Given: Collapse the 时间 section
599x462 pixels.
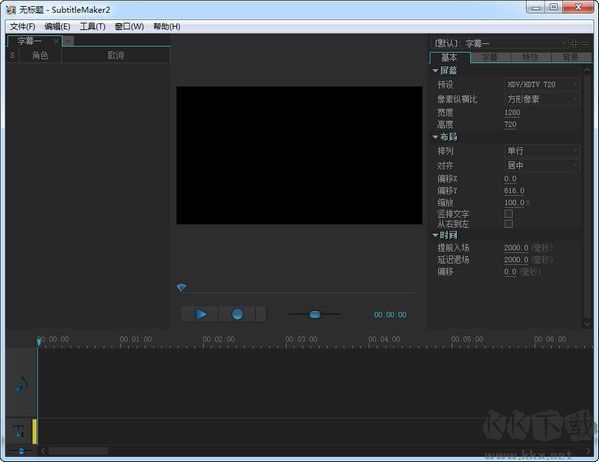Looking at the screenshot, I should coord(435,235).
